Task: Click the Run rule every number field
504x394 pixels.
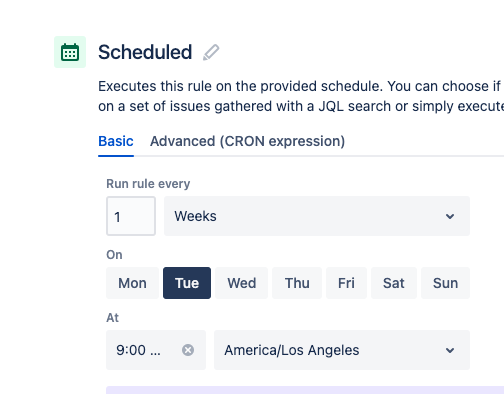Action: tap(131, 216)
